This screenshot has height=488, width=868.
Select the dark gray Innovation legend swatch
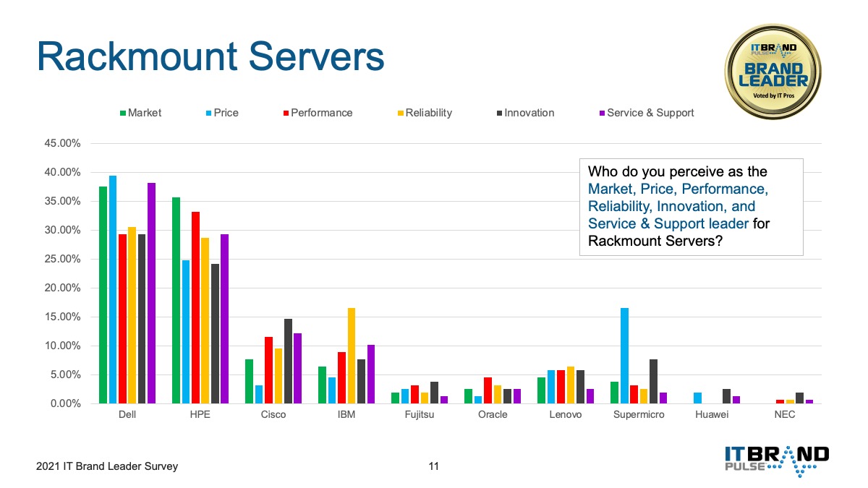[499, 113]
